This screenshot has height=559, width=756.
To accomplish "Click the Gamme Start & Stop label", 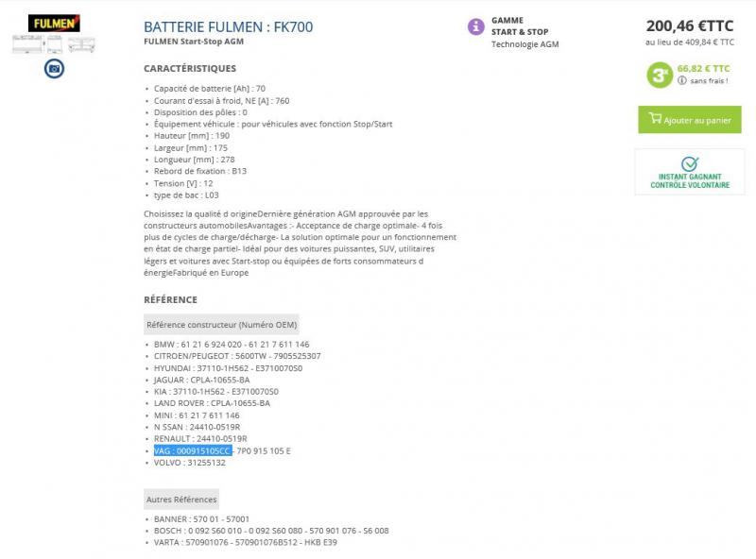I will [520, 26].
